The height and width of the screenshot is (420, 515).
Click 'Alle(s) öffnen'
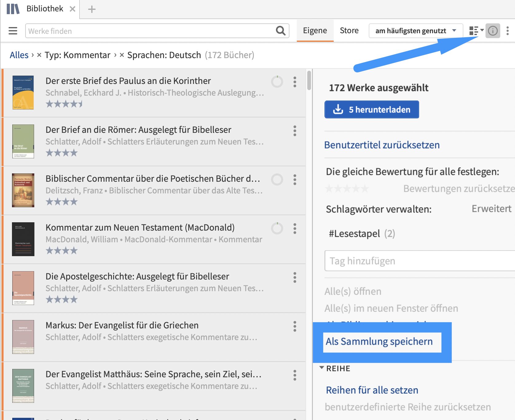point(353,291)
